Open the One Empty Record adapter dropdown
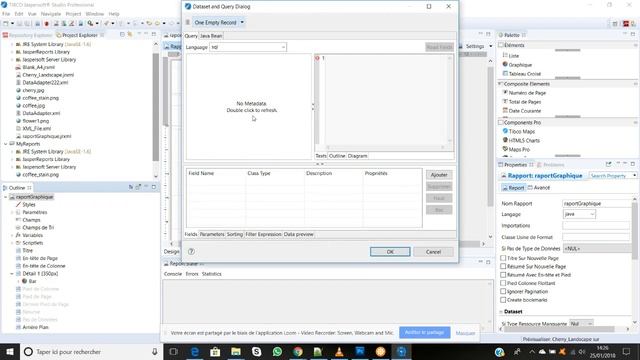 point(242,22)
